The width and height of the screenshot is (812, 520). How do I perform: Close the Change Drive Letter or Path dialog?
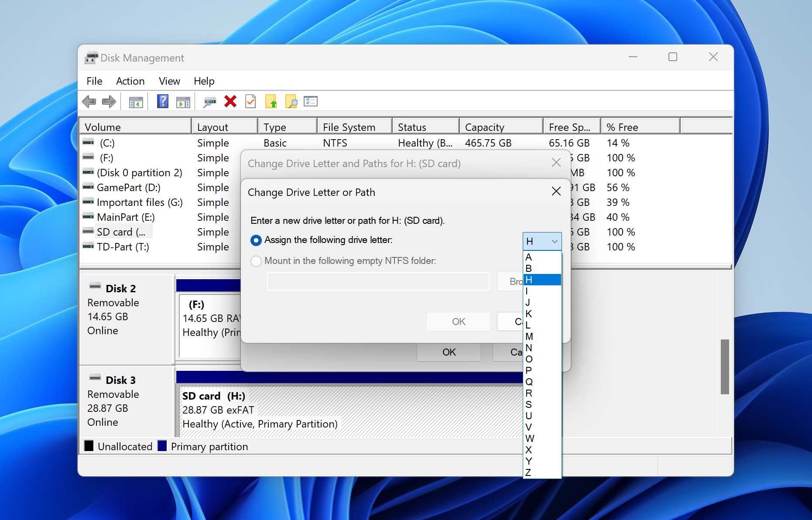coord(556,191)
